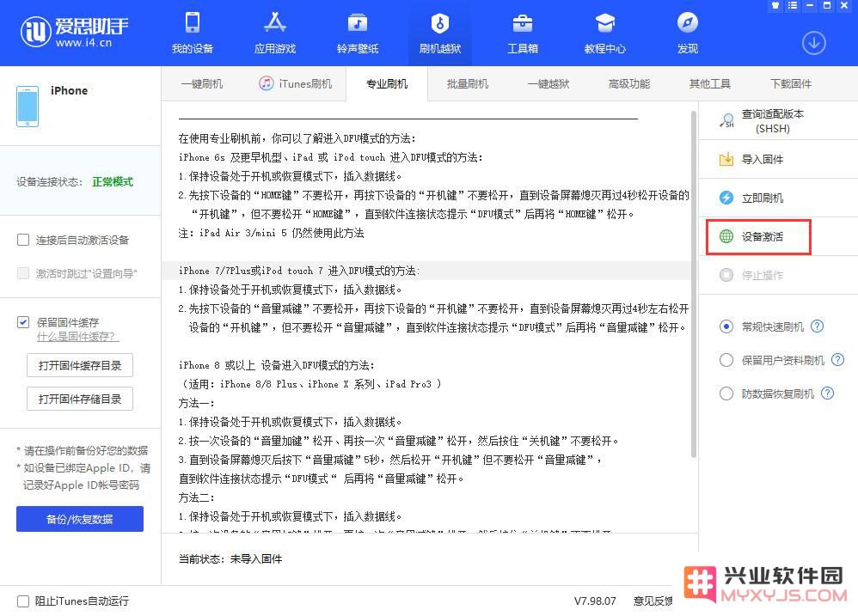Image resolution: width=858 pixels, height=616 pixels.
Task: Click the 正常模式 connection status
Action: pos(113,182)
